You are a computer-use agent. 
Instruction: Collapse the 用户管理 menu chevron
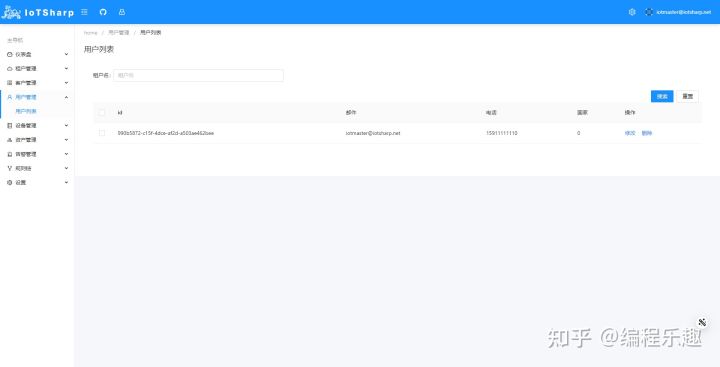coord(66,97)
